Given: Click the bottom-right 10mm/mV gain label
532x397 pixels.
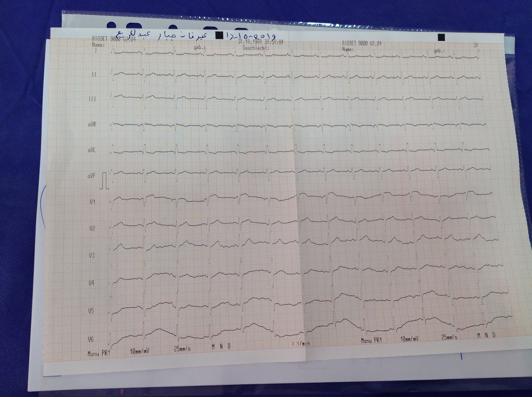Looking at the screenshot, I should pyautogui.click(x=409, y=339).
